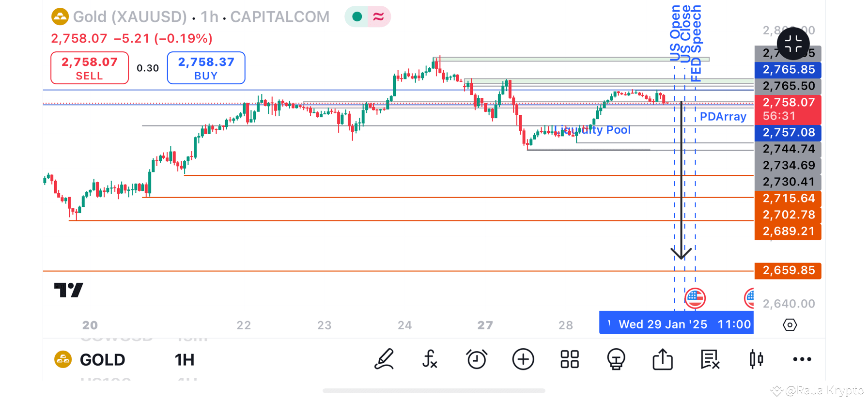Screen dimensions: 868x401
Task: Toggle the delayed data tilde indicator
Action: (x=378, y=16)
